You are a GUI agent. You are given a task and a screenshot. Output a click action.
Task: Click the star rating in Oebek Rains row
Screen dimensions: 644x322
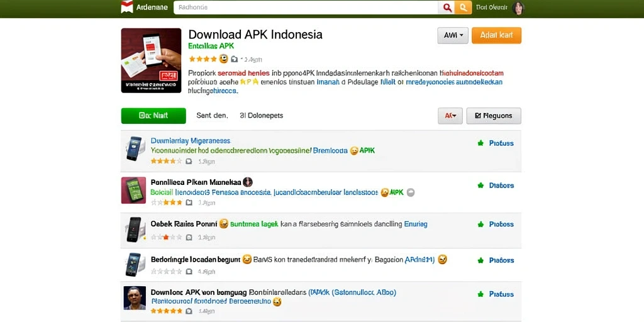(166, 237)
